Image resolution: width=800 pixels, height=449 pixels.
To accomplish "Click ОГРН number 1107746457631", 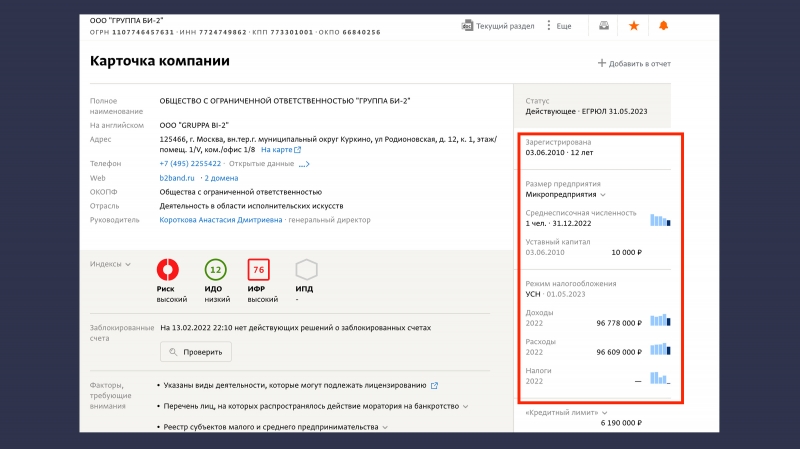I will (143, 32).
